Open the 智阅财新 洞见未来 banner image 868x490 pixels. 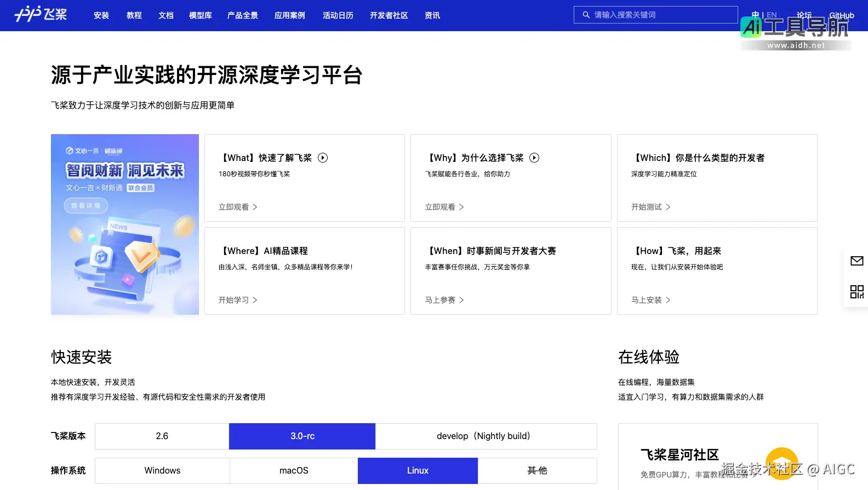[x=125, y=224]
